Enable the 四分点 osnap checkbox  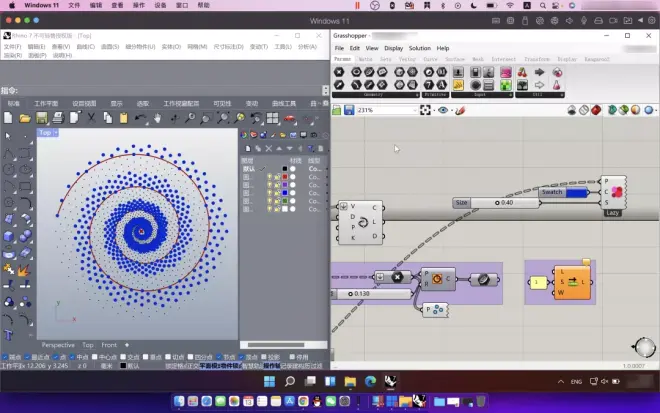pos(190,357)
